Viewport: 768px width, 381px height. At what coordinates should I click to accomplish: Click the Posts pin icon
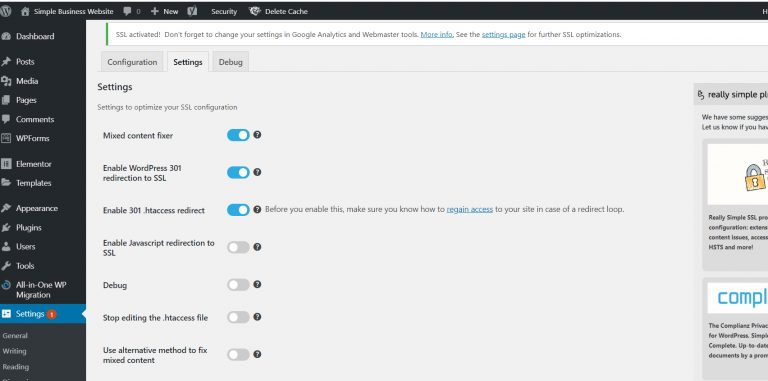pyautogui.click(x=6, y=62)
